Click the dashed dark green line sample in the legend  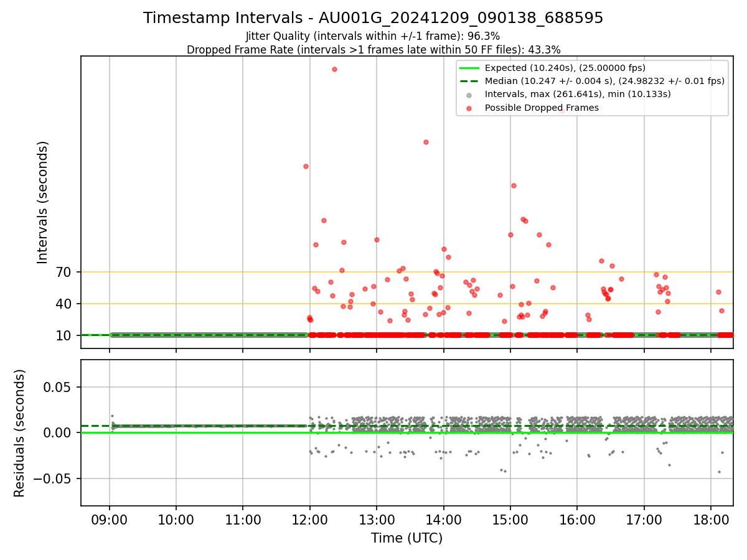[x=469, y=81]
